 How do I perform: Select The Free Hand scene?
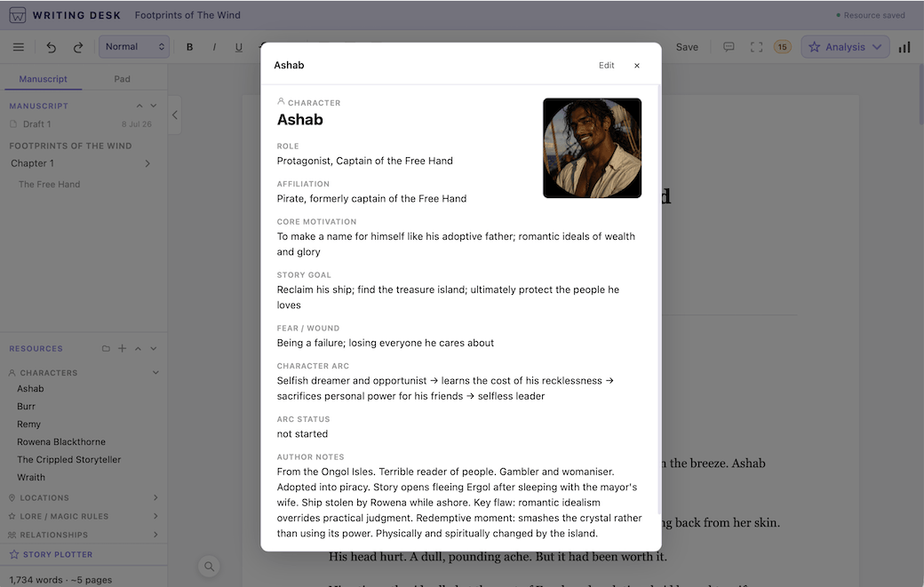(x=50, y=185)
